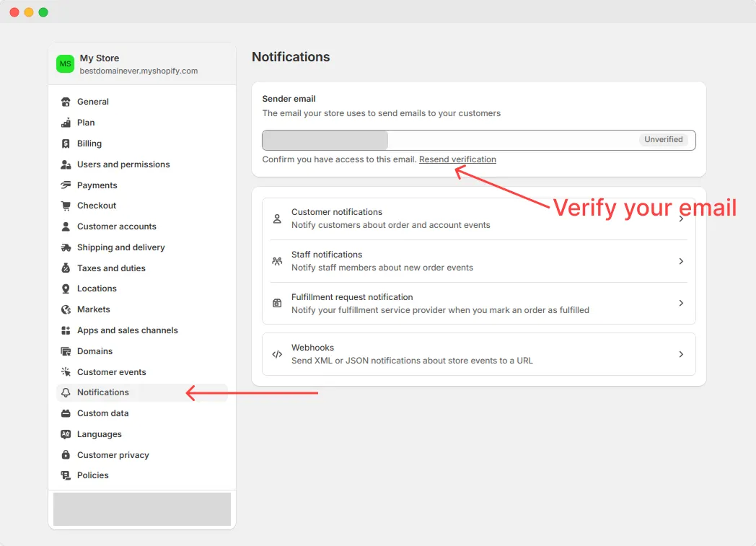
Task: Click the Resend verification link
Action: point(457,159)
